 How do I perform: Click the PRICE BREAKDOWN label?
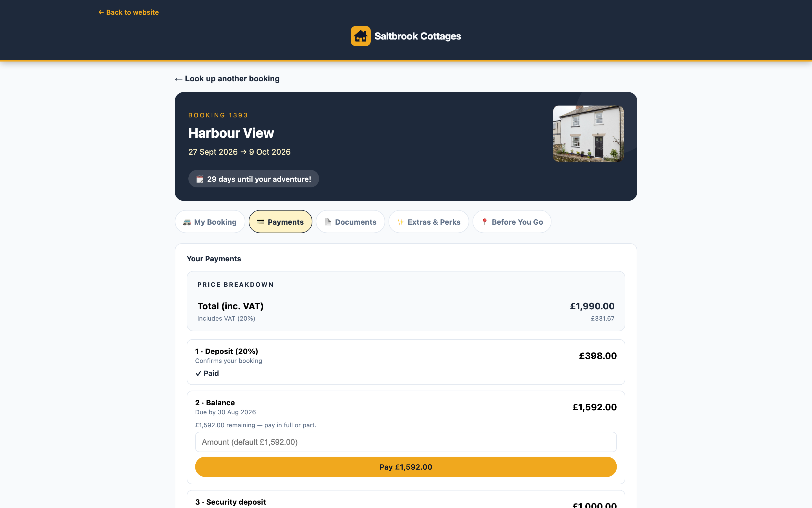point(235,284)
